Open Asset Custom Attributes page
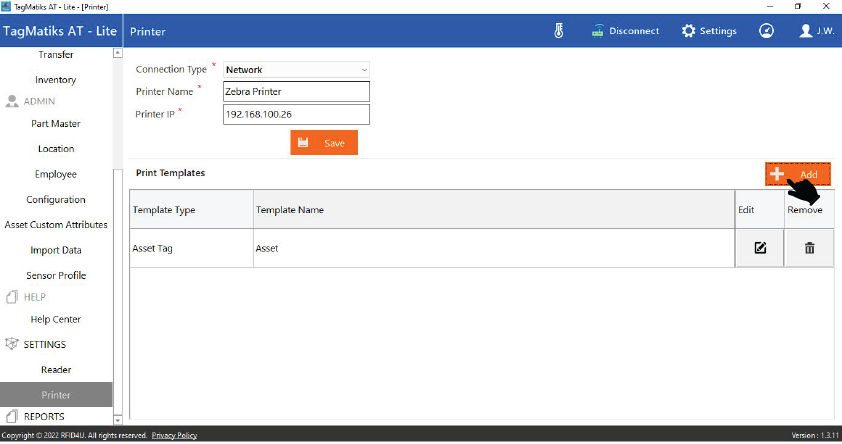 56,225
